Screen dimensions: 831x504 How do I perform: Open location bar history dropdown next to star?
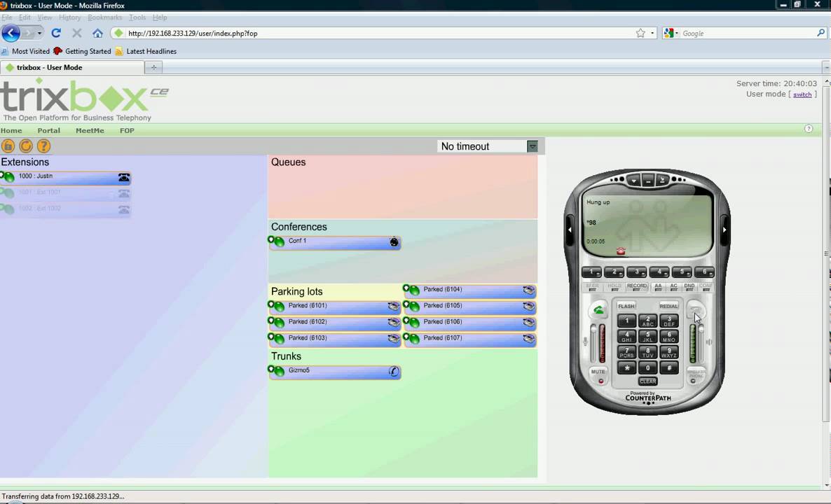tap(652, 34)
